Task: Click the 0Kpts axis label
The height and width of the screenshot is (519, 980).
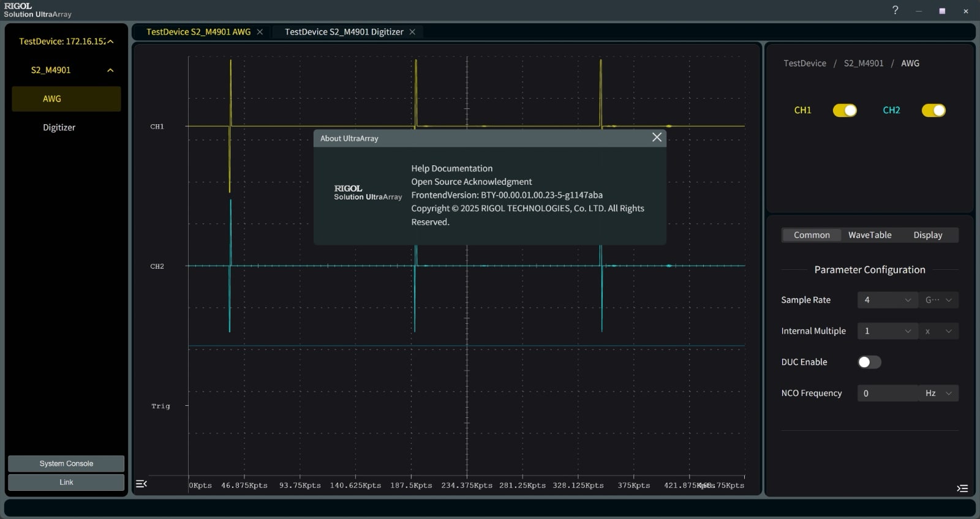Action: (200, 485)
